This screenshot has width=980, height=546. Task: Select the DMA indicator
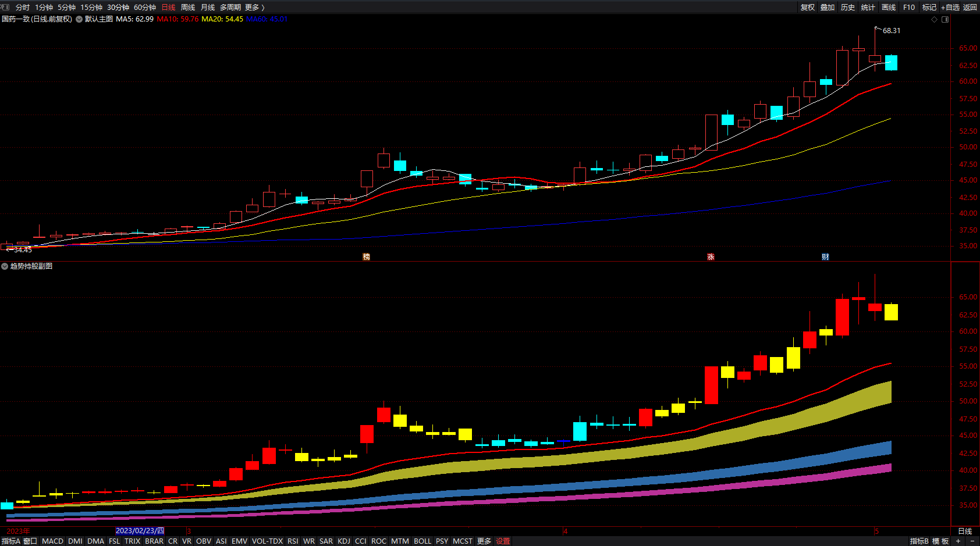95,541
